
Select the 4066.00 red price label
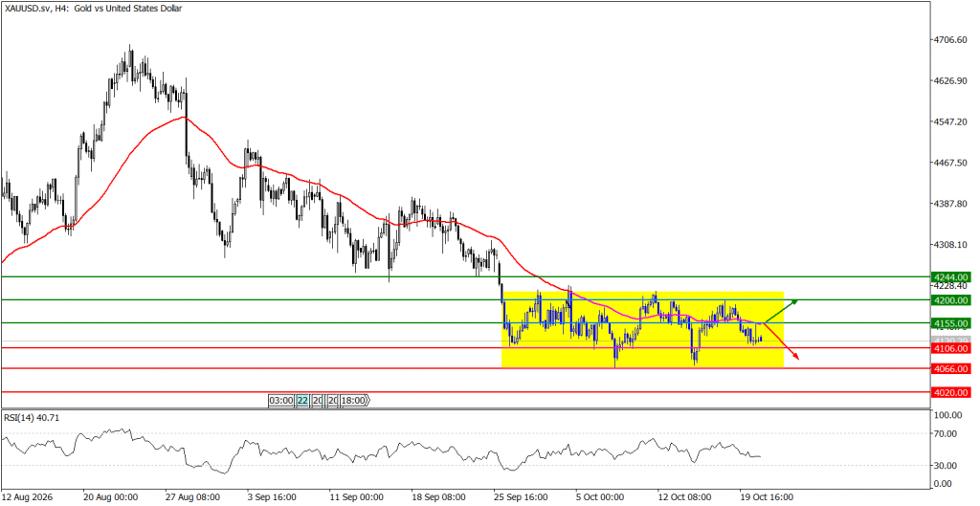click(x=950, y=368)
